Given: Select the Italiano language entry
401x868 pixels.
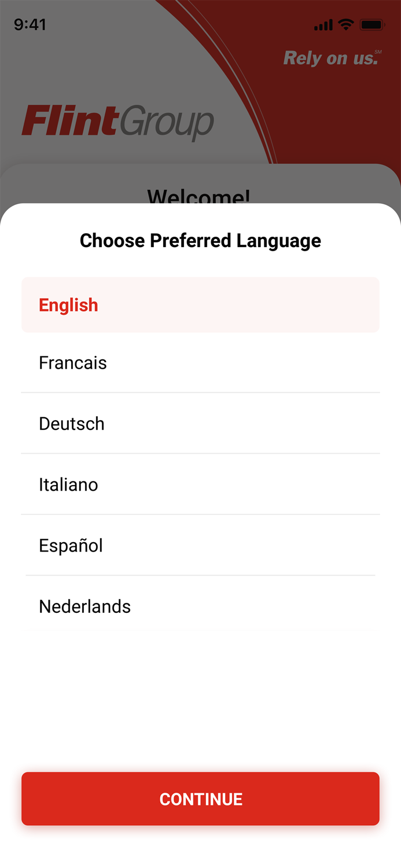Looking at the screenshot, I should click(x=200, y=484).
